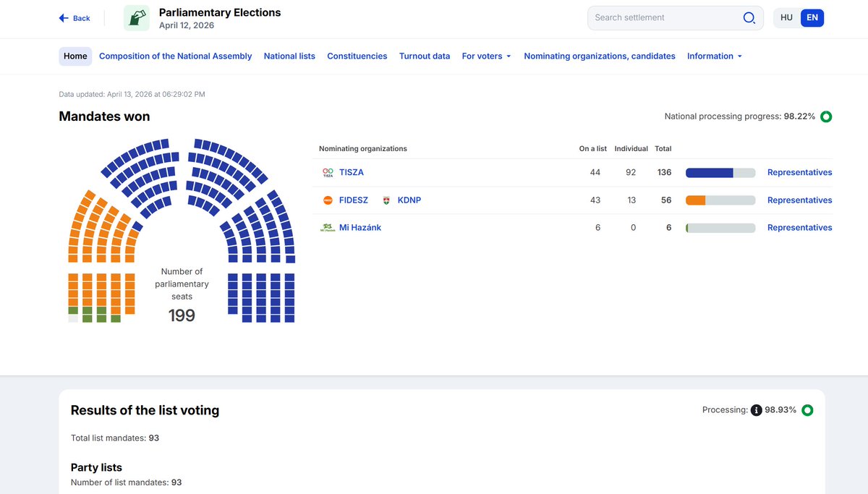Click the Mi Hazánk logo icon
Image resolution: width=868 pixels, height=494 pixels.
click(328, 228)
